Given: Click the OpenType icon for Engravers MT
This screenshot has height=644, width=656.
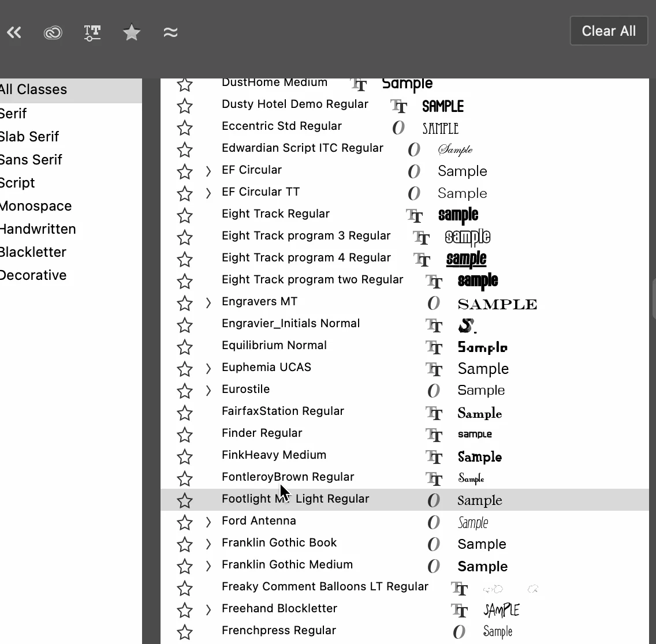Looking at the screenshot, I should (x=434, y=303).
